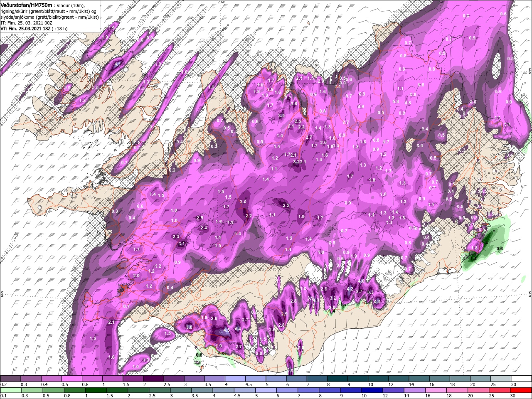Select bottom-row legend swatch between 2.5 and 3
This screenshot has height=399, width=532.
click(160, 390)
